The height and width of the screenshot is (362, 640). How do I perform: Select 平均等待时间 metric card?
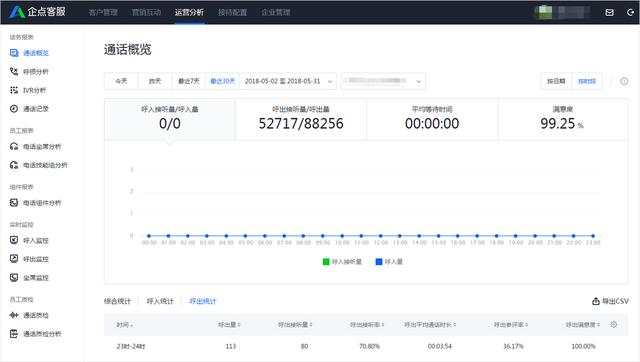[x=432, y=119]
